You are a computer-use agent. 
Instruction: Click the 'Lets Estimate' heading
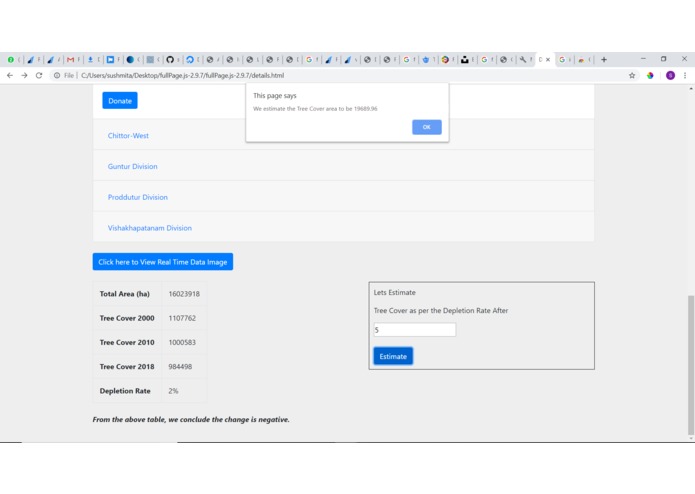pyautogui.click(x=394, y=292)
